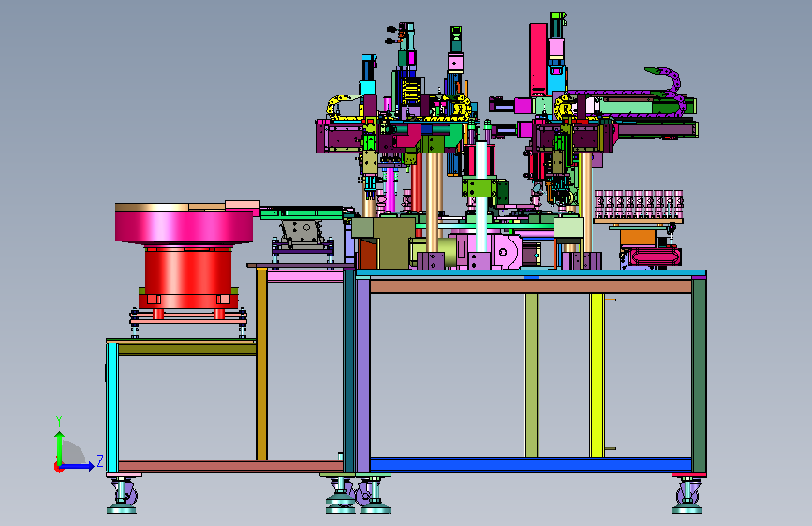The image size is (812, 526).
Task: Select the red cylindrical drum under the bowl
Action: (x=188, y=270)
